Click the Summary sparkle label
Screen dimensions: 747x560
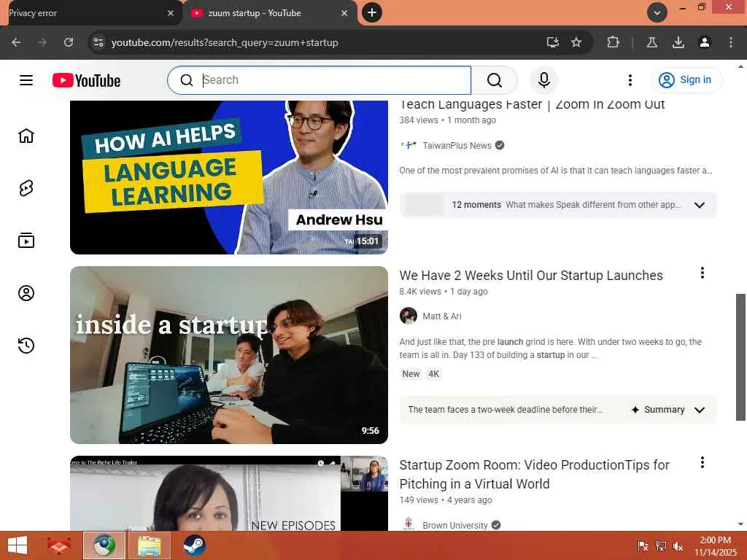658,410
